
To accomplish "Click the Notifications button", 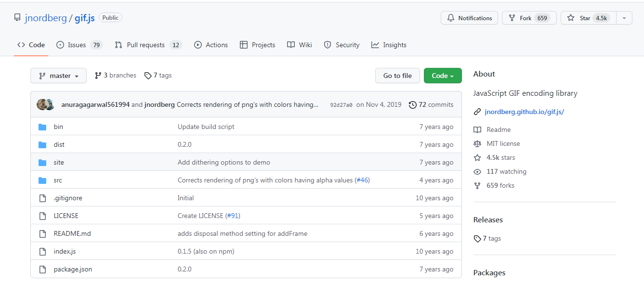I will coord(469,18).
